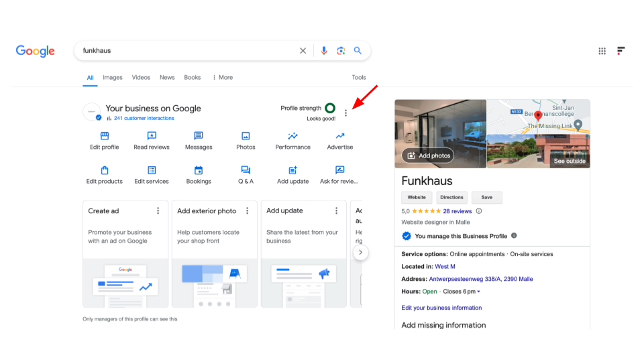The height and width of the screenshot is (362, 644).
Task: Click the Directions button for Funkhaus
Action: tap(451, 197)
